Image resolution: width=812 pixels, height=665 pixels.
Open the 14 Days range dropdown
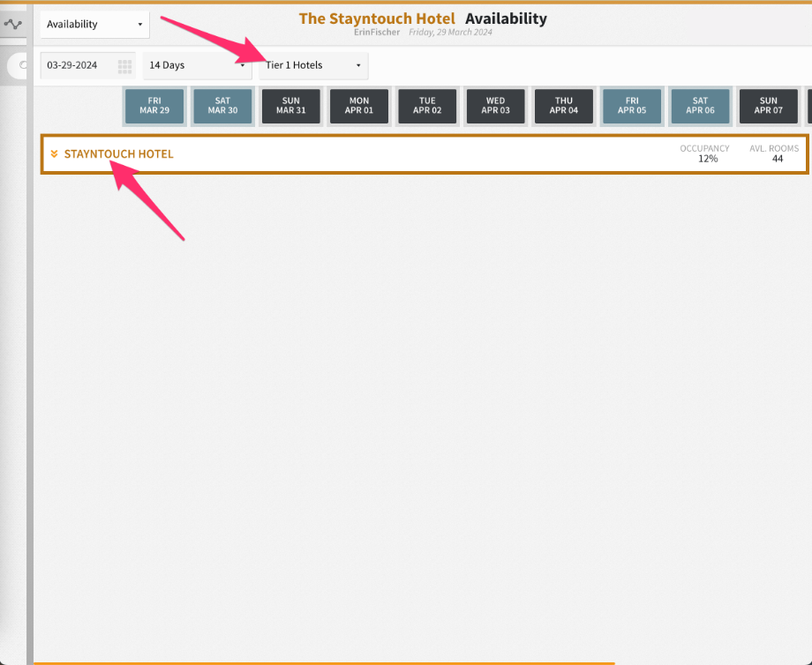[198, 65]
